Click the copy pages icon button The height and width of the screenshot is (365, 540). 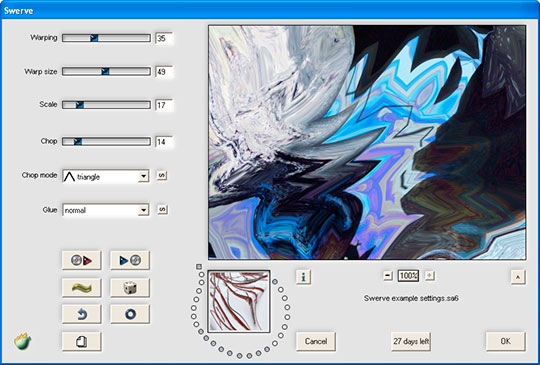pos(82,341)
